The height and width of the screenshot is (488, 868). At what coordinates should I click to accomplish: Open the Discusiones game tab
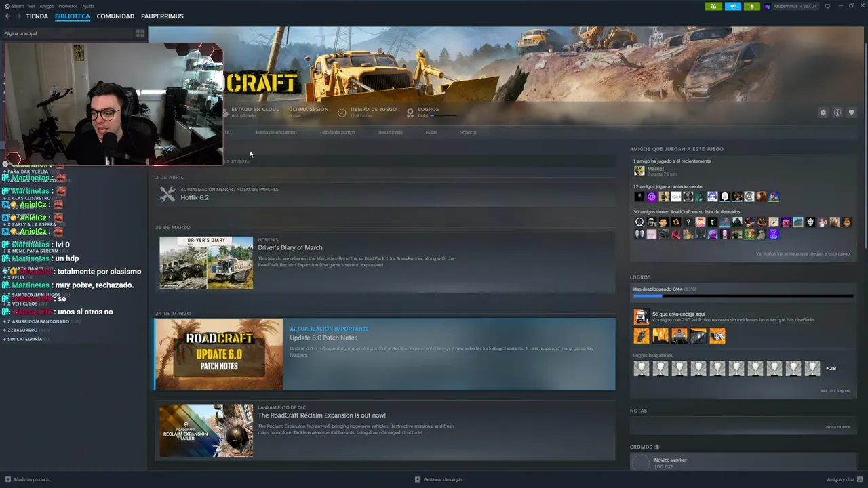coord(390,132)
